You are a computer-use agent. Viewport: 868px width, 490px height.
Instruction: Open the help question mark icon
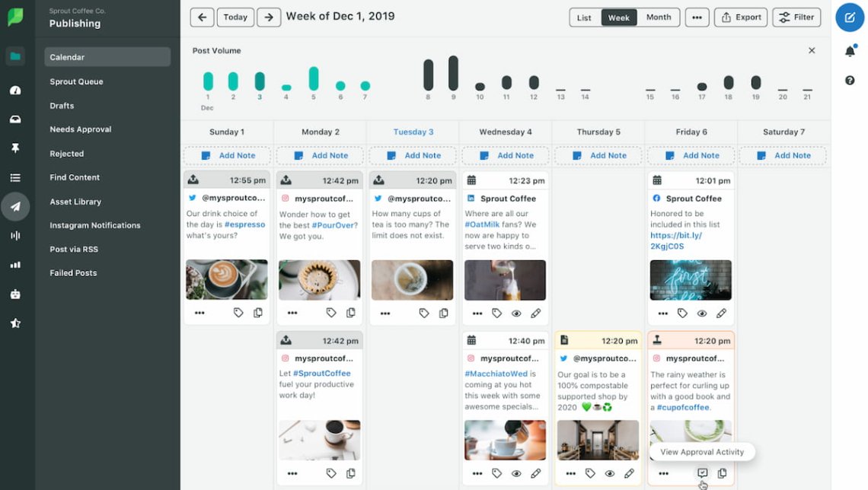click(x=849, y=78)
